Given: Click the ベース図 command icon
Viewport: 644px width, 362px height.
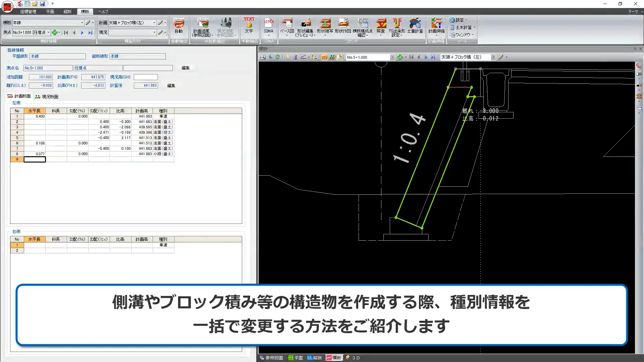Looking at the screenshot, I should [x=287, y=27].
